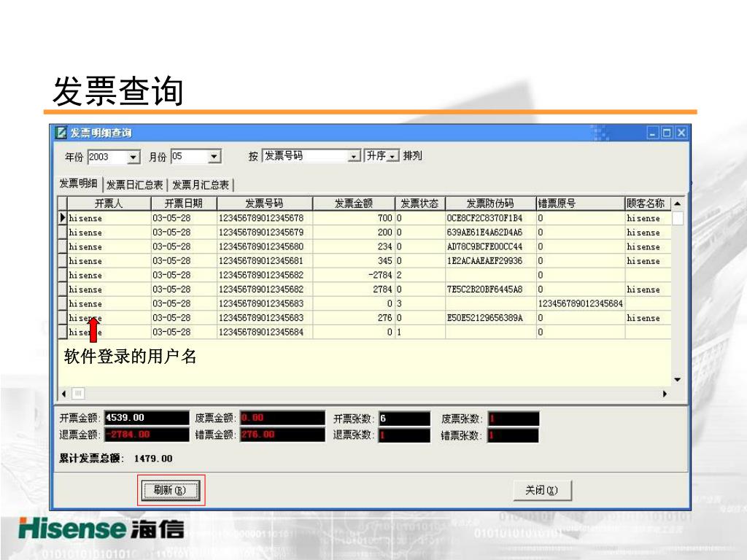Click the app icon in the title bar

click(61, 133)
